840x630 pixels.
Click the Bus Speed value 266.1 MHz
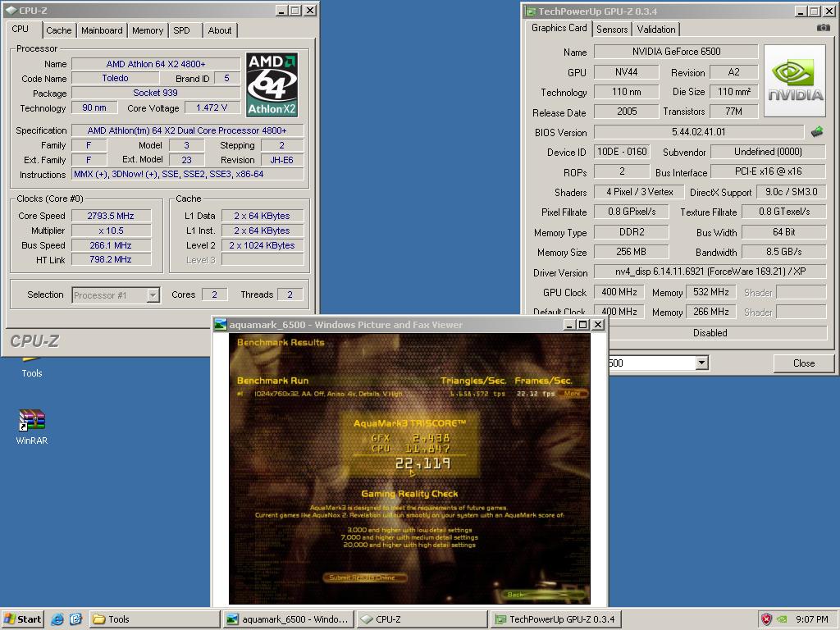[x=111, y=245]
